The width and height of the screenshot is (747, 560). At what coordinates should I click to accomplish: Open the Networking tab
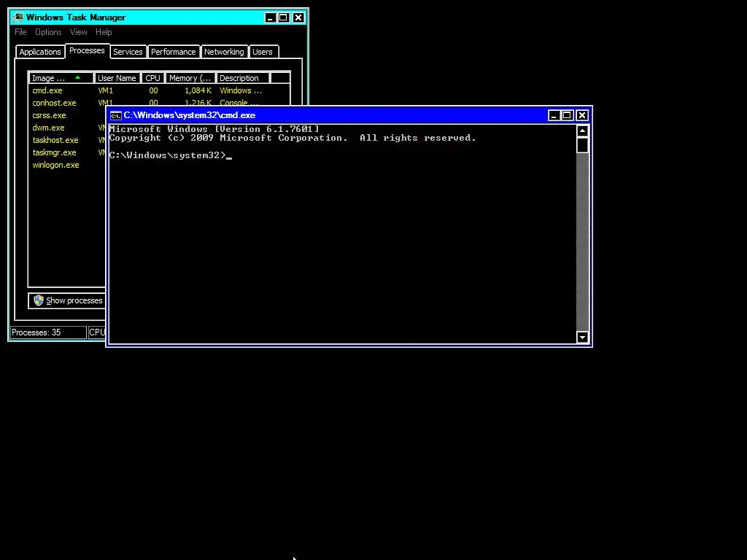[x=224, y=52]
